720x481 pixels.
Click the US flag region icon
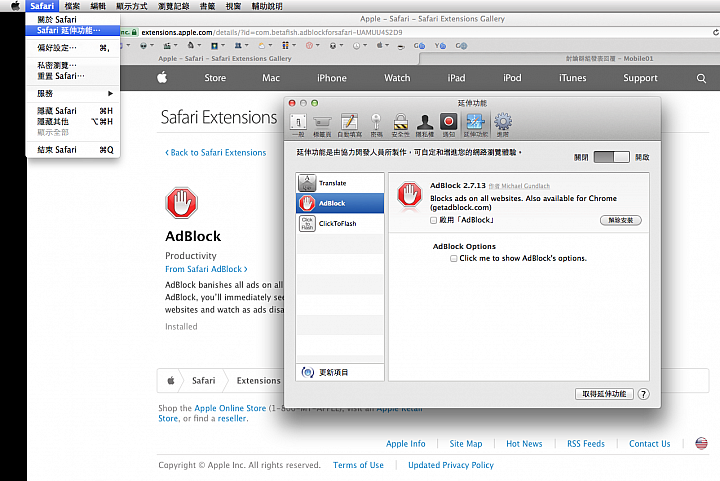[701, 443]
